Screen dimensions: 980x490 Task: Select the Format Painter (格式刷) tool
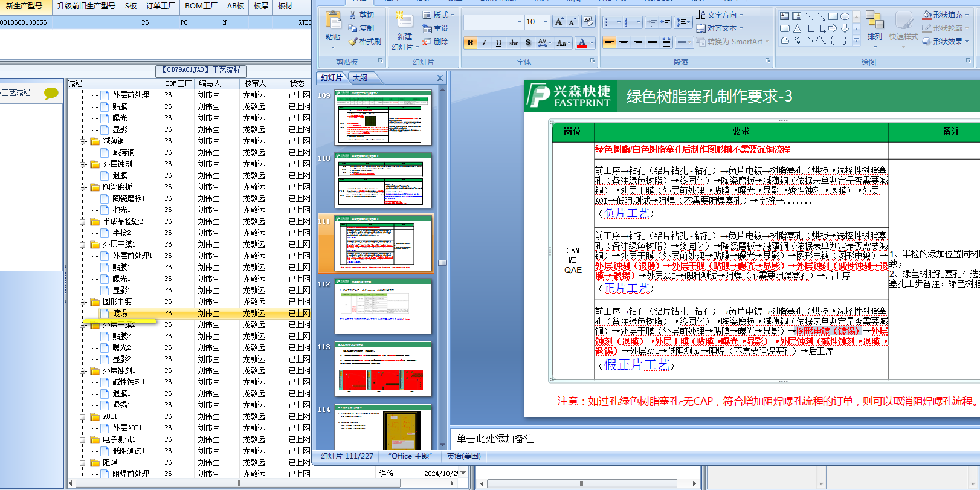click(x=365, y=42)
